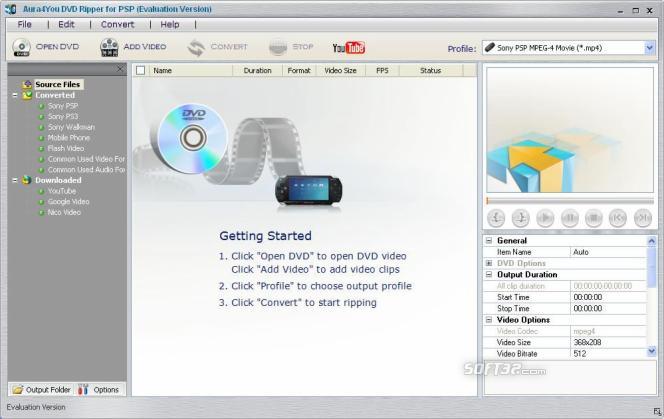Click the Output Folder button

[x=42, y=390]
